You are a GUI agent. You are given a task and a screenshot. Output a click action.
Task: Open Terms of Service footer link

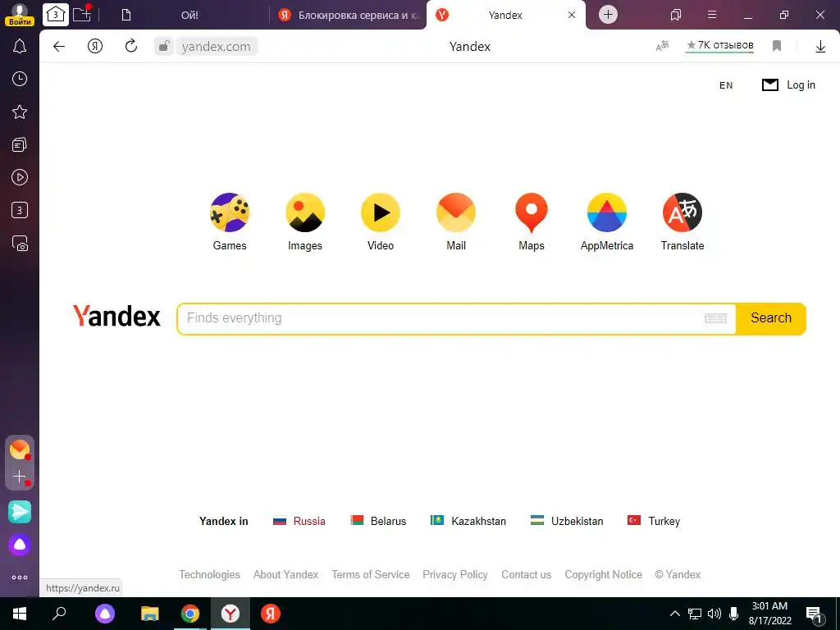click(370, 575)
